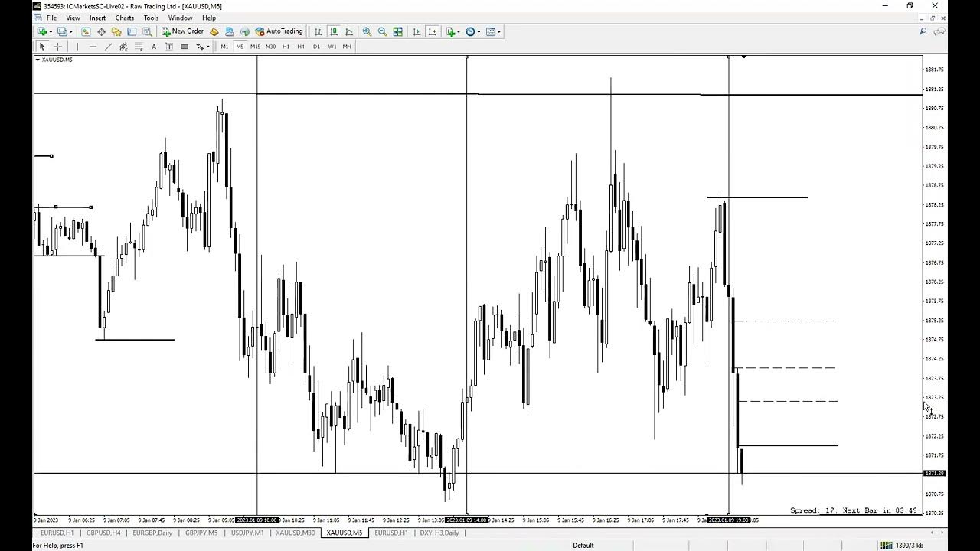Screen dimensions: 980x551
Task: Switch timeframe to H1
Action: (286, 47)
